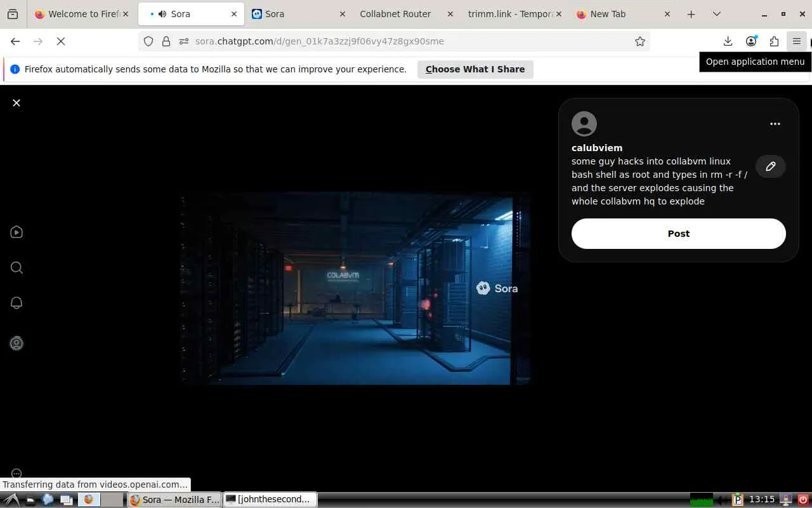Image resolution: width=812 pixels, height=508 pixels.
Task: Close the New Tab tab
Action: click(x=667, y=14)
